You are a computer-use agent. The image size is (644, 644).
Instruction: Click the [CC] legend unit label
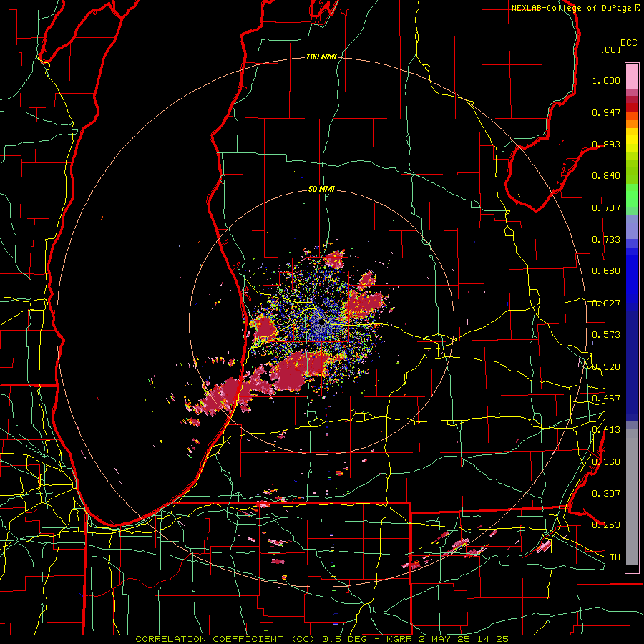611,49
